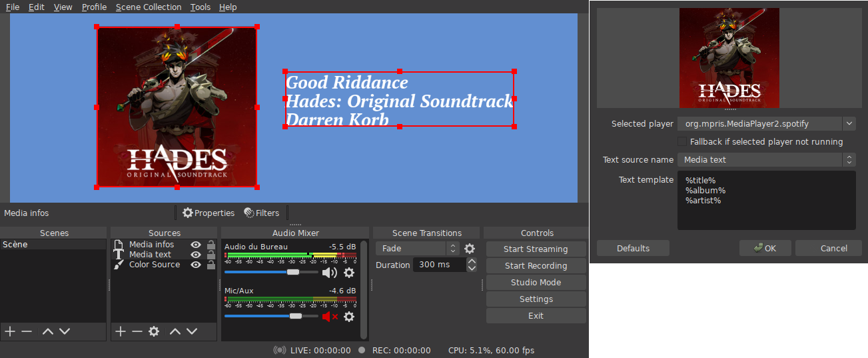This screenshot has height=358, width=868.
Task: Select Hades album art in main preview
Action: 177,107
